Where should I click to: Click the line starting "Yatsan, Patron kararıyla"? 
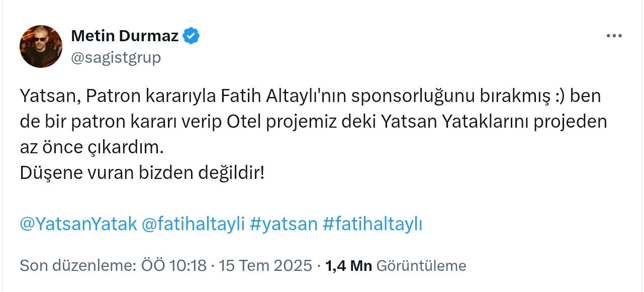point(201,96)
